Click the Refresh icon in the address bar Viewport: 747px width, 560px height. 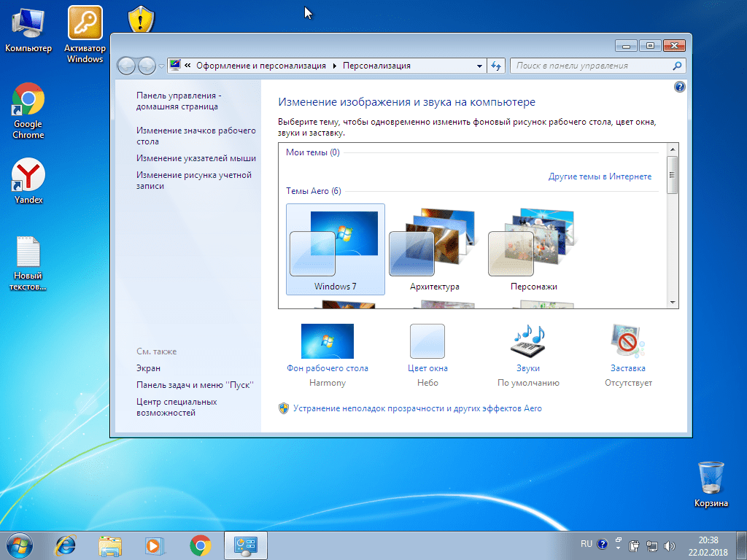coord(495,65)
